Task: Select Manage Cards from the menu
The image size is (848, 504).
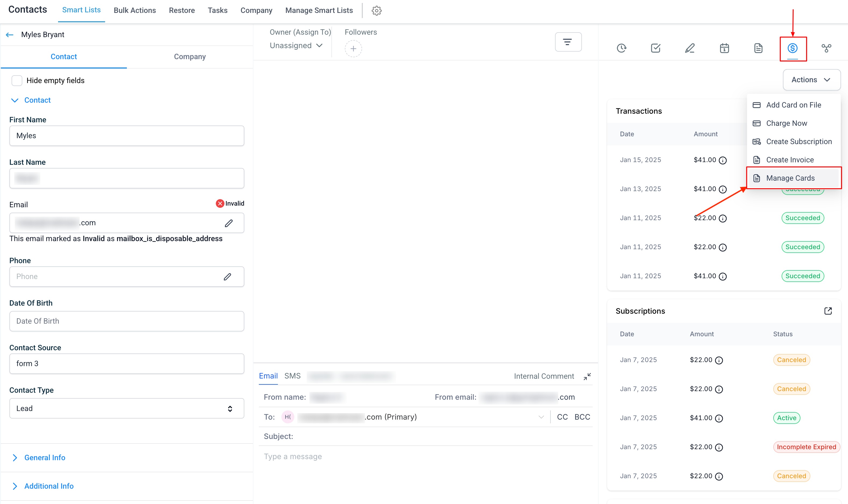Action: click(793, 178)
